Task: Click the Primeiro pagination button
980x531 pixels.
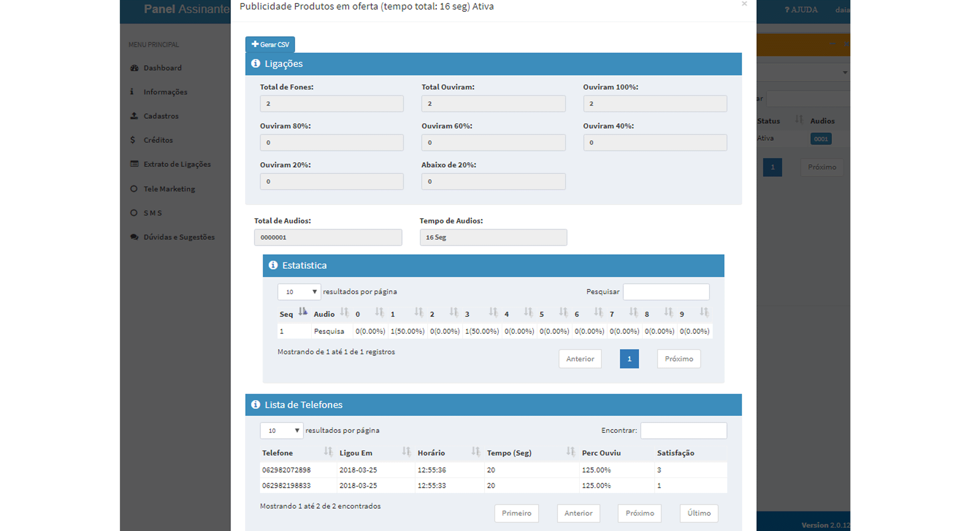Action: tap(516, 513)
